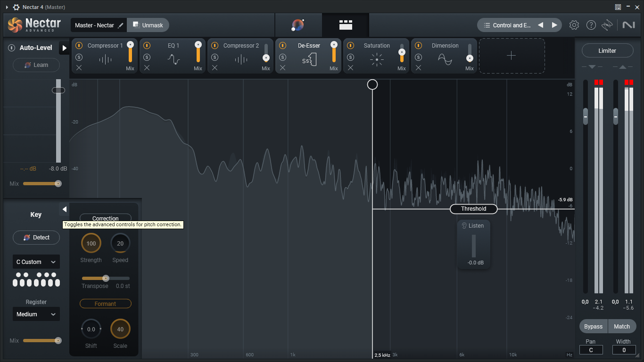The width and height of the screenshot is (644, 362).
Task: Remove the Saturation module
Action: coord(350,68)
